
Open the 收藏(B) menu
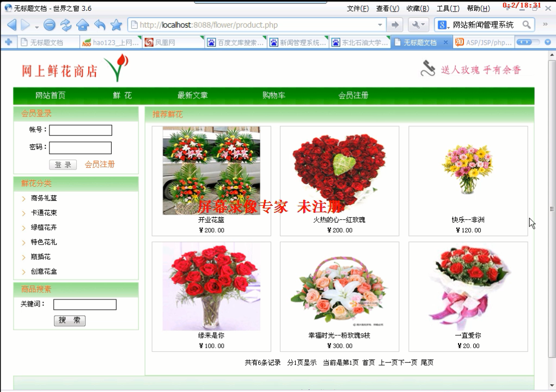[x=417, y=9]
